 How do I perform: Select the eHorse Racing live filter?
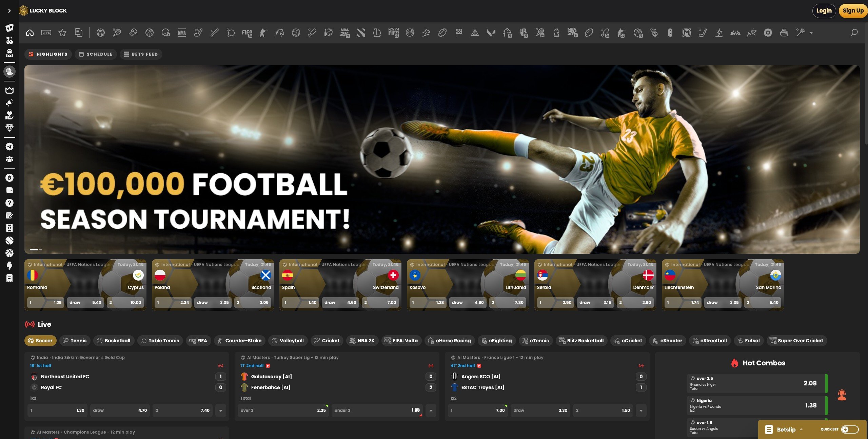(450, 341)
